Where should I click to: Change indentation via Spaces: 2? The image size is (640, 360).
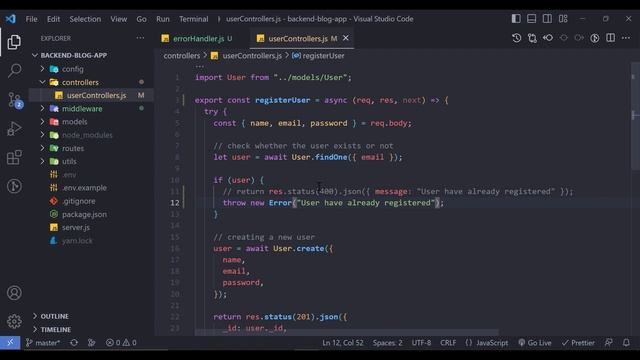click(x=387, y=343)
